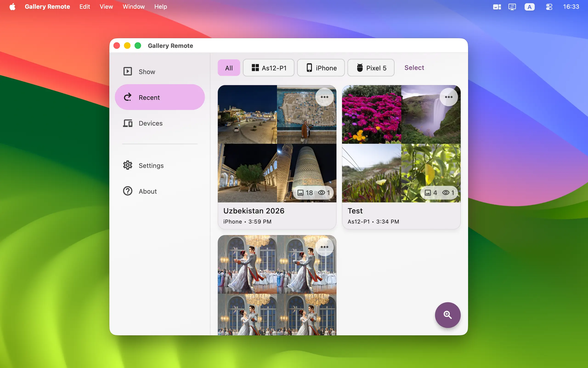Click the "As12-P1 • 3:34 PM" subtitle

[373, 221]
